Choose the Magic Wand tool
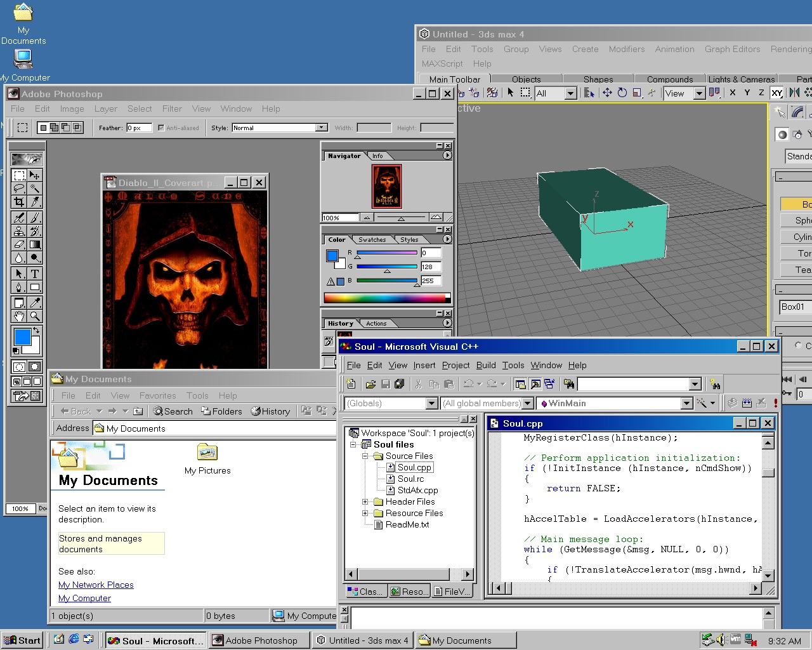This screenshot has height=650, width=812. [x=35, y=189]
